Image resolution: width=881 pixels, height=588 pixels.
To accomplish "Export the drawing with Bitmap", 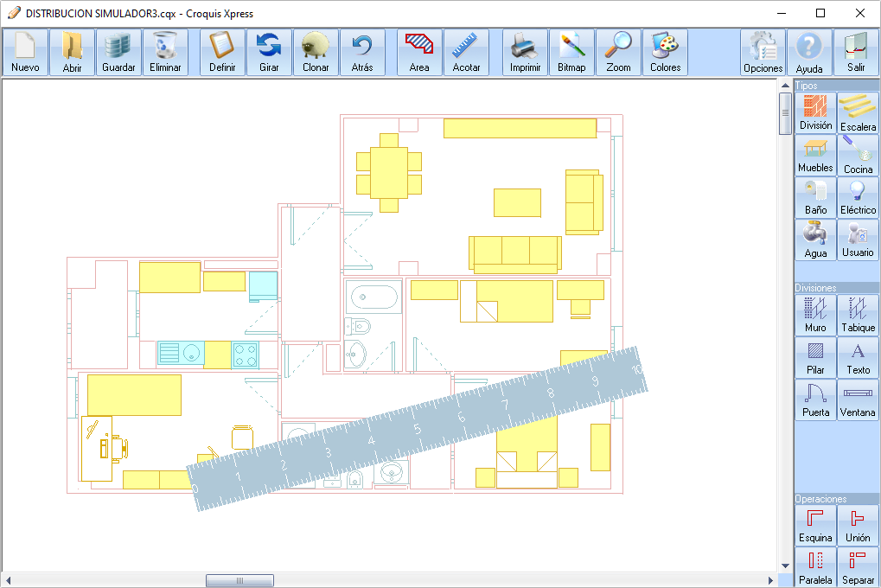I will point(571,53).
